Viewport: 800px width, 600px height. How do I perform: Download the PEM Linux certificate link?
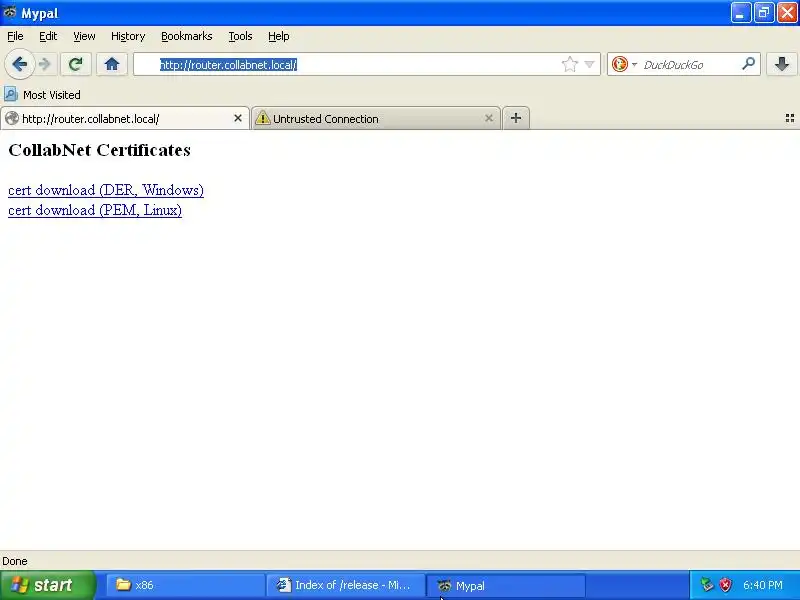tap(95, 210)
